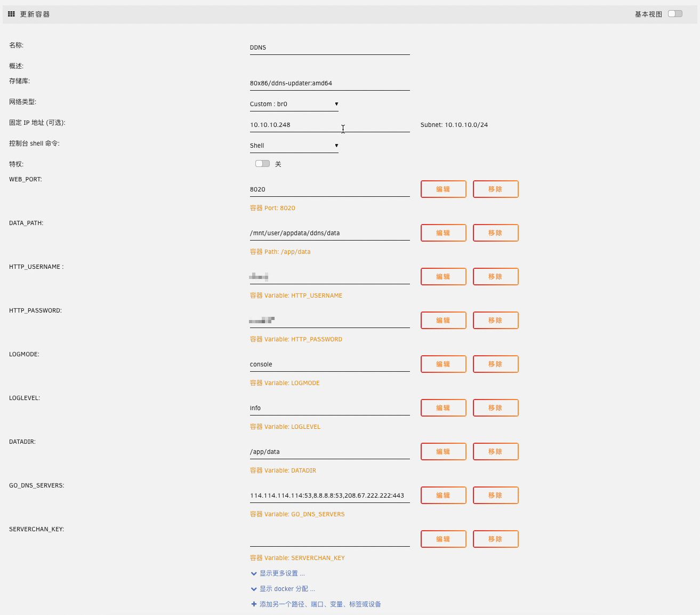Viewport: 700px width, 615px height.
Task: Click the 容器 Path: /app/data text
Action: coord(280,252)
